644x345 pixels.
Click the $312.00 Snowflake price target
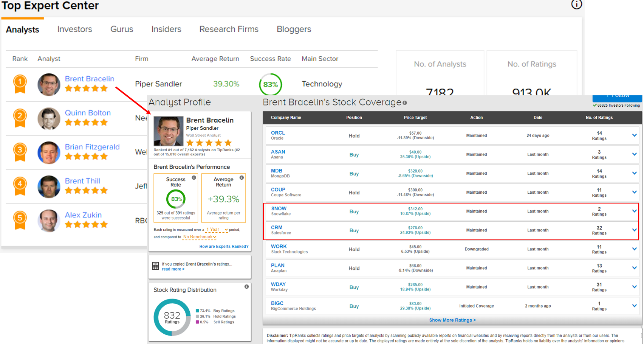point(415,209)
